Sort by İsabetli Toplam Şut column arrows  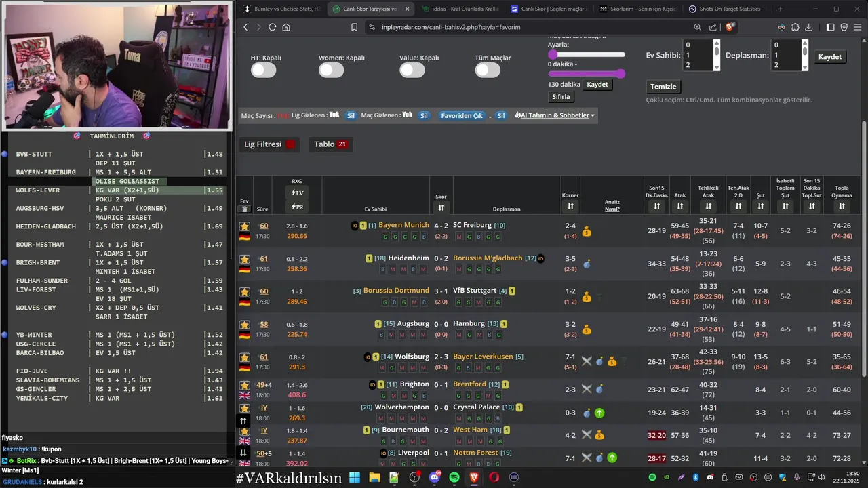tap(785, 206)
